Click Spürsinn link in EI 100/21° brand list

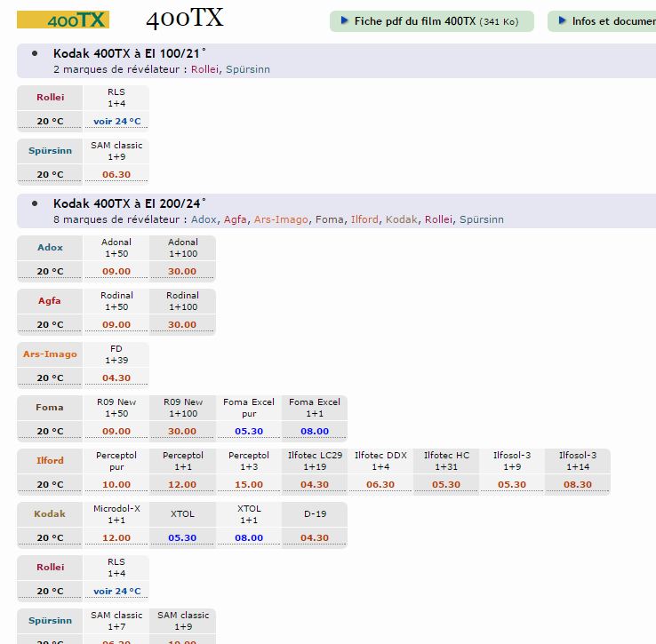(x=247, y=69)
